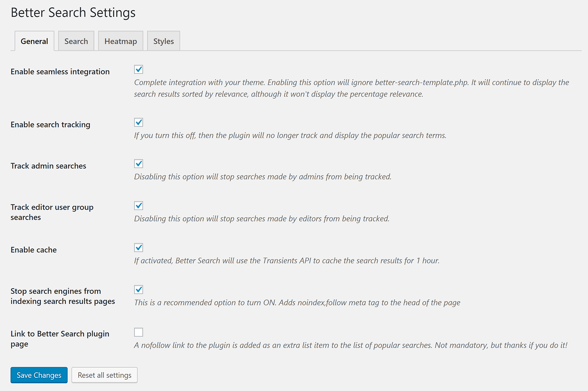The width and height of the screenshot is (588, 391).
Task: Click Track editor user group searches label
Action: tap(52, 212)
